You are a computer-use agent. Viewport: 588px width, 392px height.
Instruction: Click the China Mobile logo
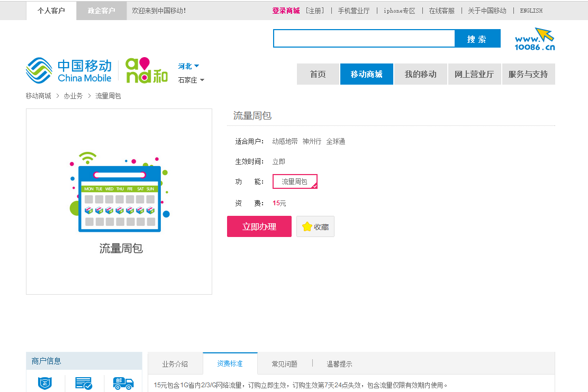69,71
